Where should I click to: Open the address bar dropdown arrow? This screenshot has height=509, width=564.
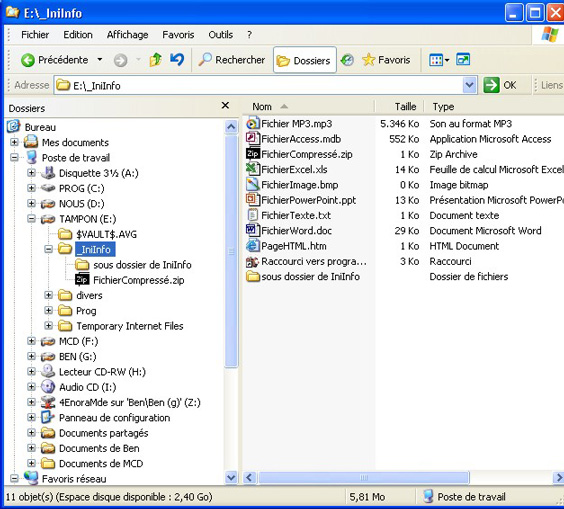469,85
